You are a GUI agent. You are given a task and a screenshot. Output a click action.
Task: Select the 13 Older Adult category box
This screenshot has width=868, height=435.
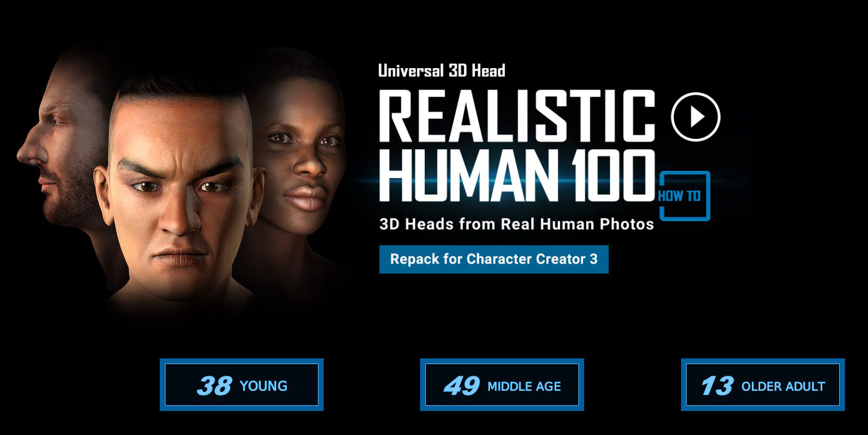pyautogui.click(x=763, y=385)
